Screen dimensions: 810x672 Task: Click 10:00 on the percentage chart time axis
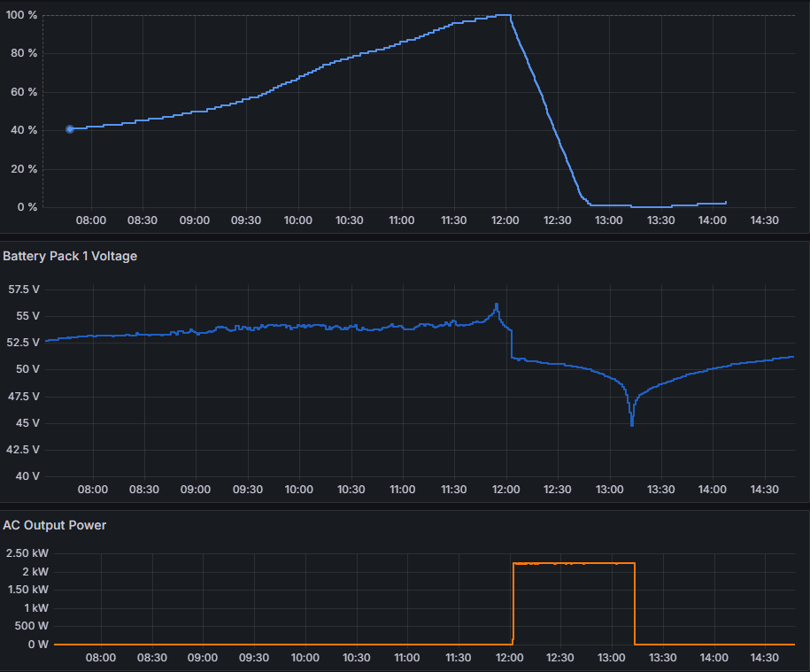298,220
